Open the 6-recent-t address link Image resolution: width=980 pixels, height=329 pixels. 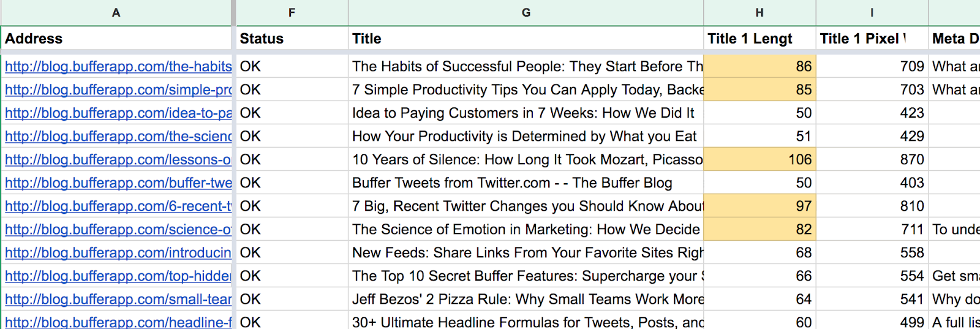[x=118, y=206]
